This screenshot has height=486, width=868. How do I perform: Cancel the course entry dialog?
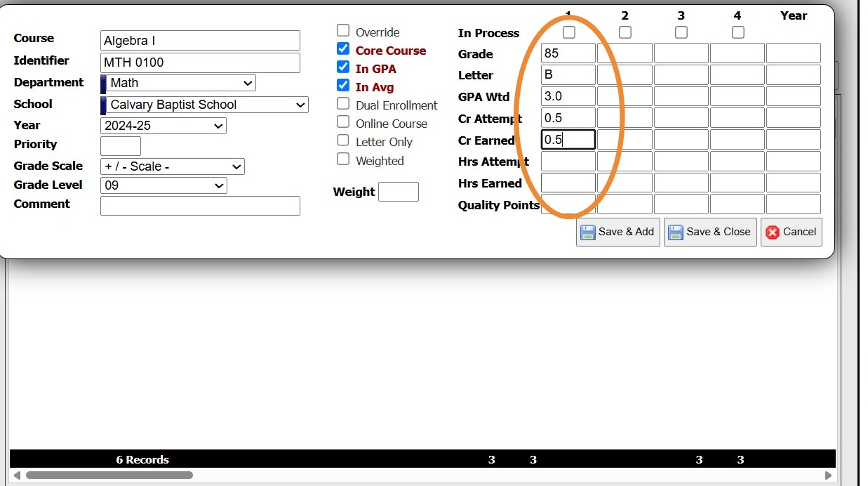point(791,232)
